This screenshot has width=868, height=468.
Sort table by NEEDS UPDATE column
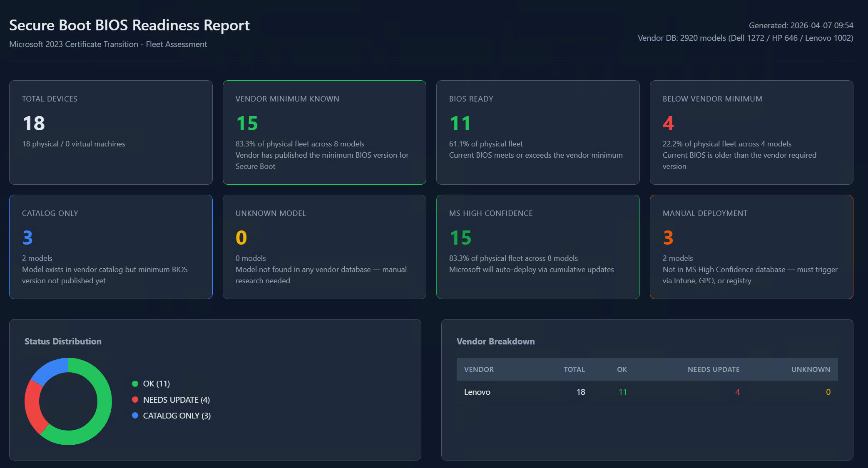coord(714,369)
